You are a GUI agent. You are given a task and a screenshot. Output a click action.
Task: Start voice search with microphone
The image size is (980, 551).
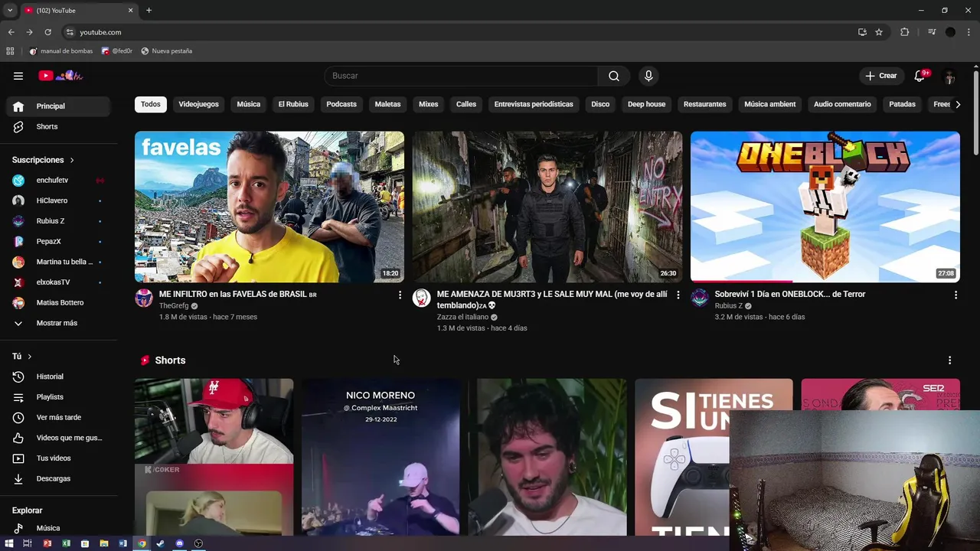(648, 76)
